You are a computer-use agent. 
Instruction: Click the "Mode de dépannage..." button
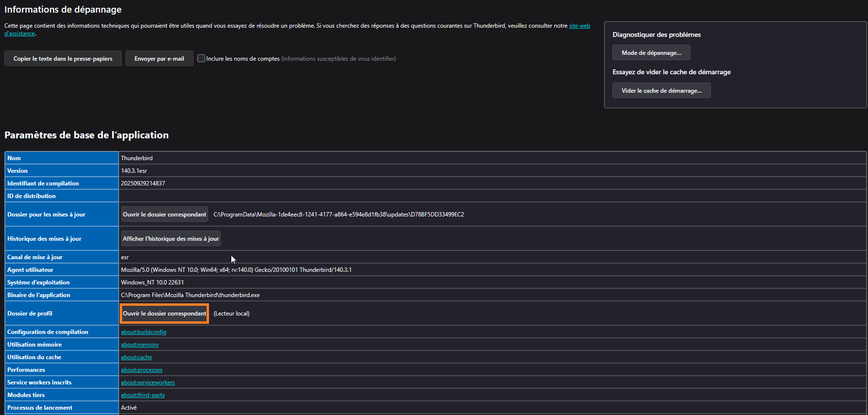(651, 53)
